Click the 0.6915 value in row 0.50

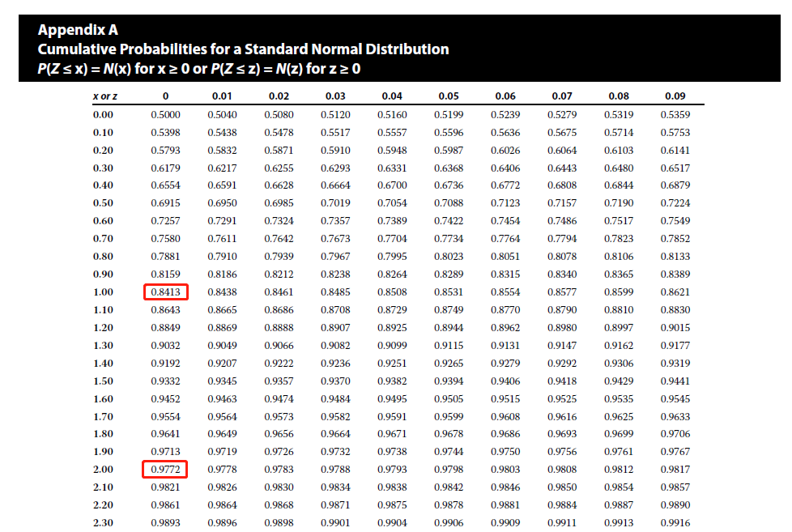166,202
